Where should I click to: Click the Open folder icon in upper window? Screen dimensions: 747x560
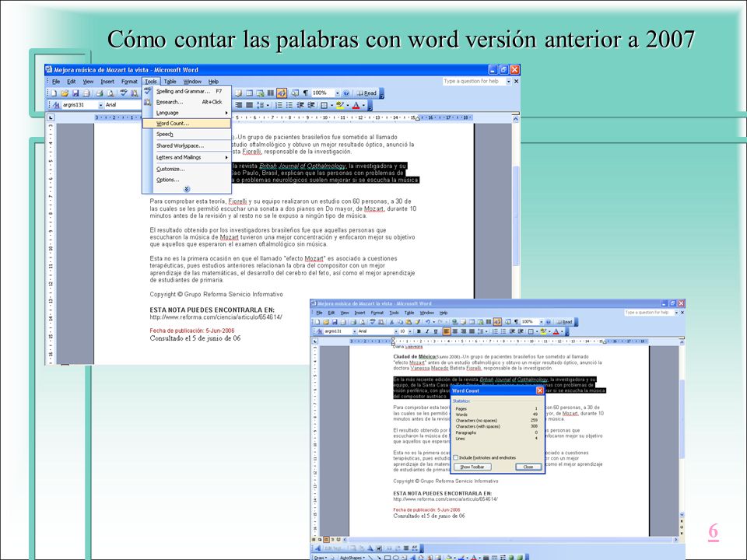click(65, 93)
